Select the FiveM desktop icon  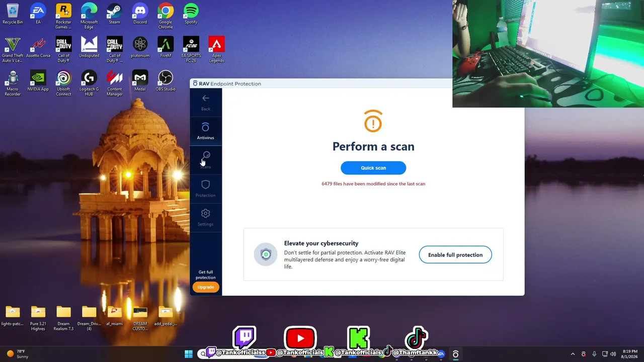coord(166,48)
